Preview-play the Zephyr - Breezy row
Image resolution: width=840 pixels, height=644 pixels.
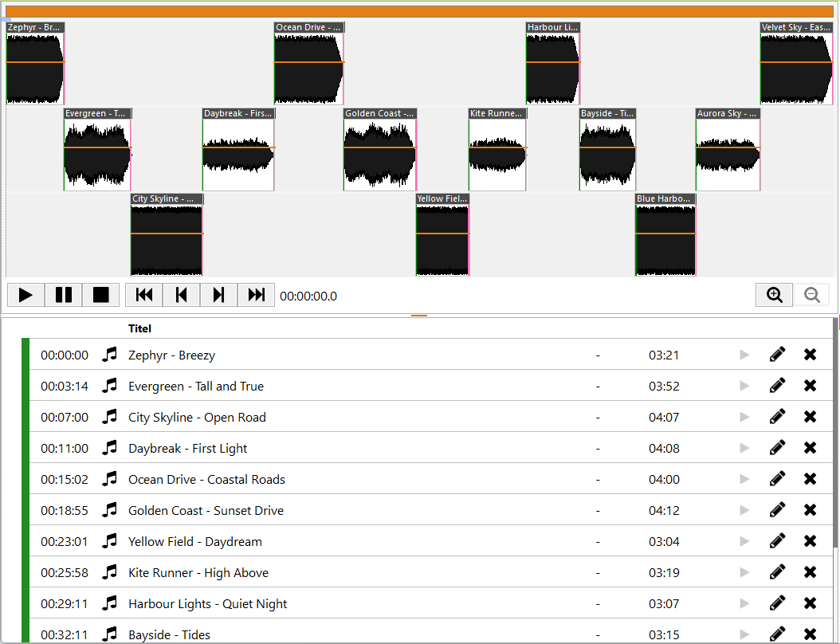click(744, 355)
